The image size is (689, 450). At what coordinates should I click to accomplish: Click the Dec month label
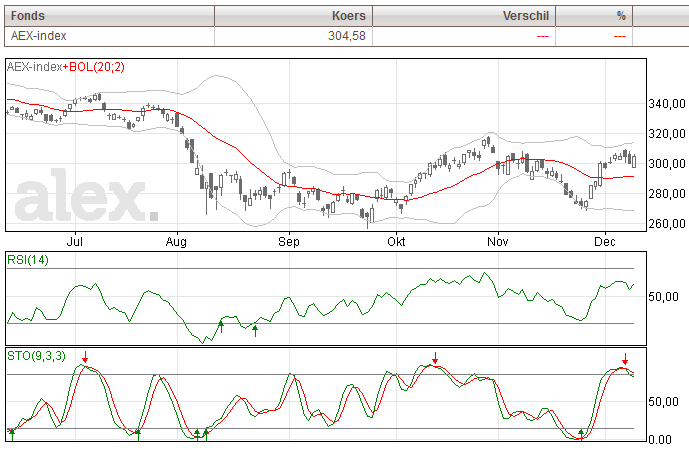(605, 241)
